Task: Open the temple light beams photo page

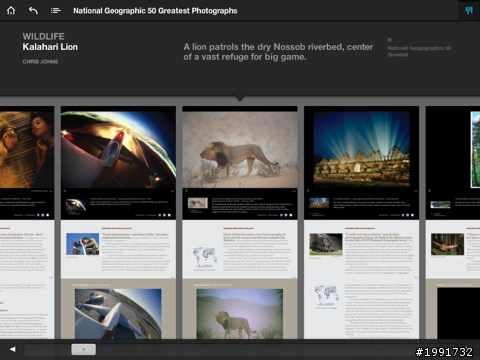Action: pos(362,150)
